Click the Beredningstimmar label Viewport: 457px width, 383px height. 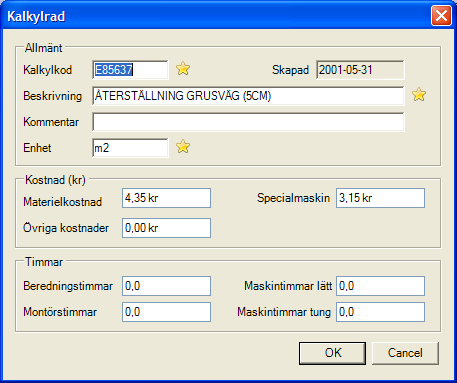pos(68,286)
